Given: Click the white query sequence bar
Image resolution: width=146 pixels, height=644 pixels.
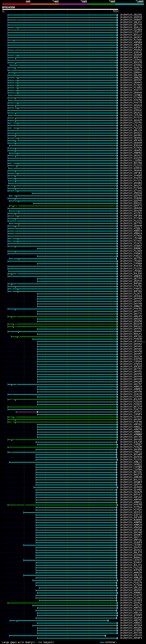Looking at the screenshot, I should point(60,9).
